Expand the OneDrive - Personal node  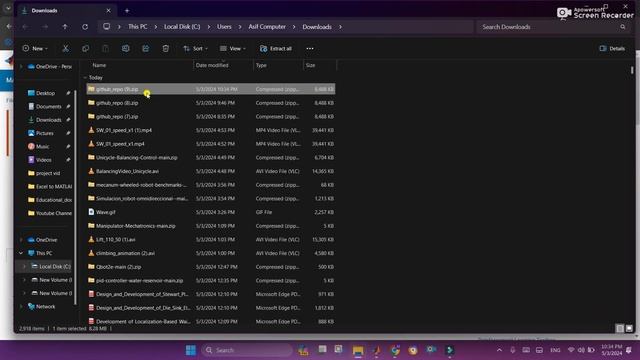tap(21, 67)
